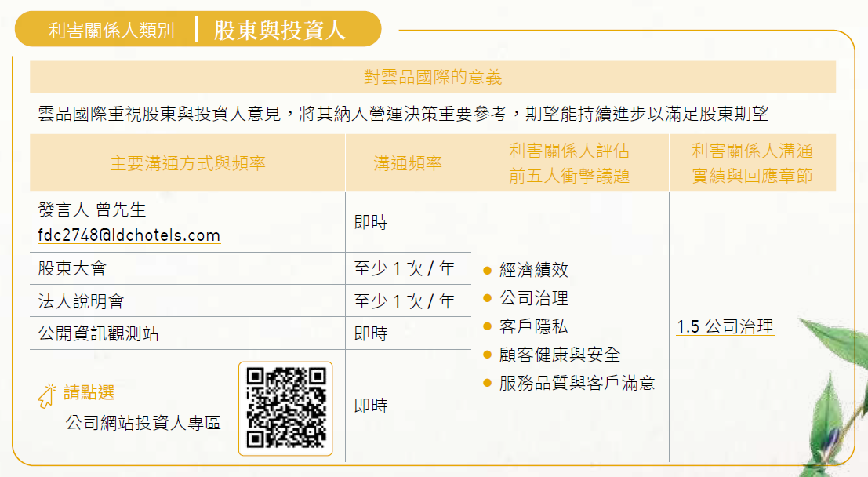868x477 pixels.
Task: Click the 請點選 label
Action: coord(89,393)
